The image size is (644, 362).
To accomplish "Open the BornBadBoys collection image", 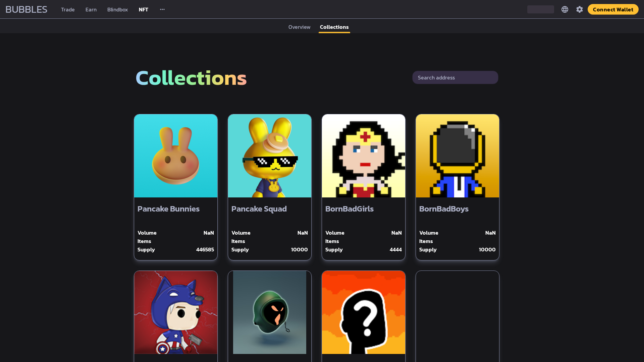I will pyautogui.click(x=458, y=156).
